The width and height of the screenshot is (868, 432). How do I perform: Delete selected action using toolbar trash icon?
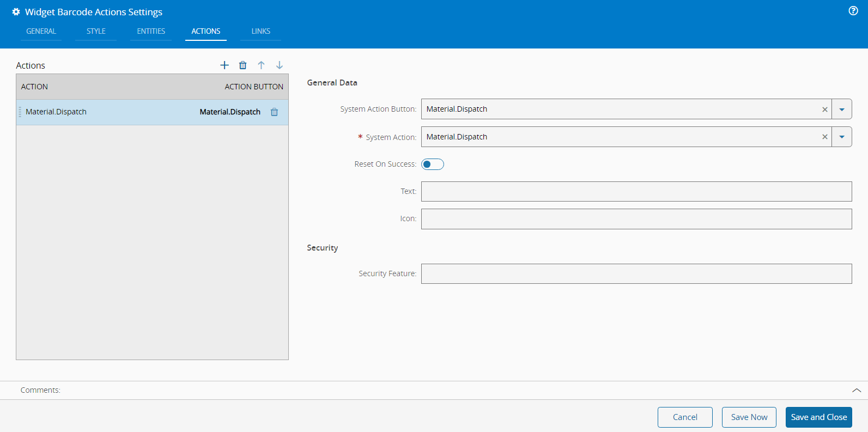[x=243, y=65]
